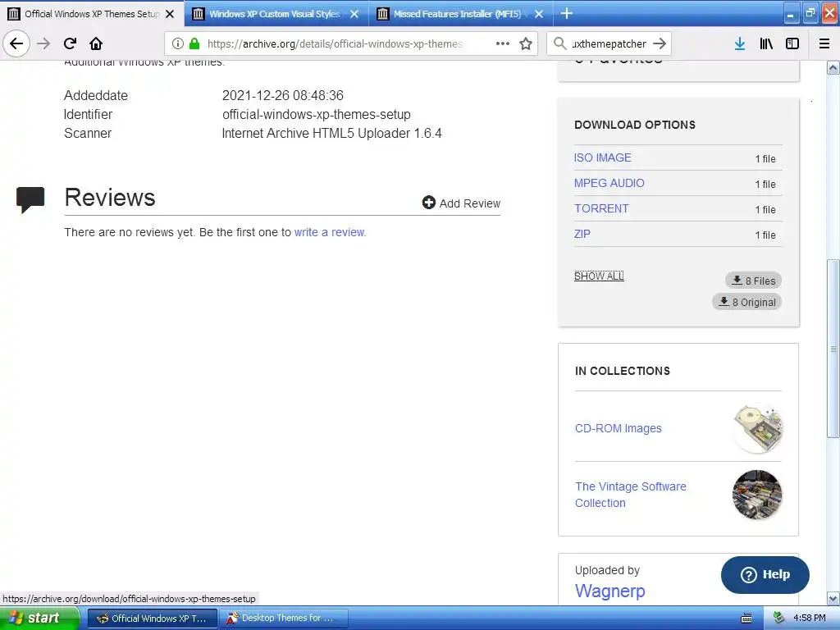Click the green secure padlock icon
The image size is (840, 630).
click(x=194, y=43)
